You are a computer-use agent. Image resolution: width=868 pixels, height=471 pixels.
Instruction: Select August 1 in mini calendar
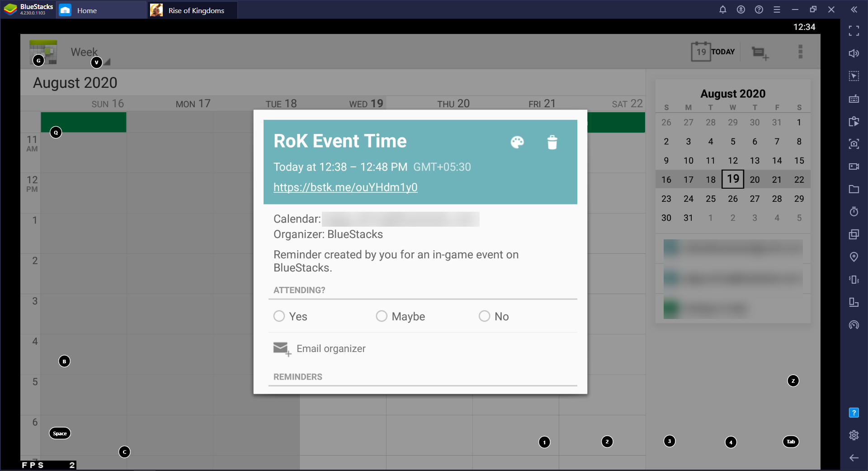pos(799,122)
